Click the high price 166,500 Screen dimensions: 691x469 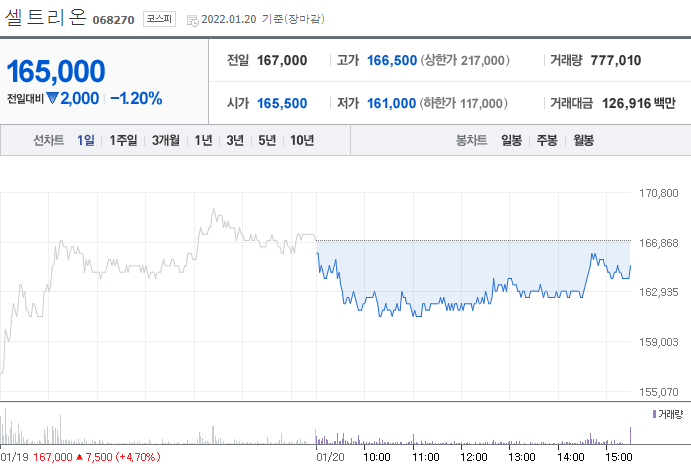click(392, 60)
